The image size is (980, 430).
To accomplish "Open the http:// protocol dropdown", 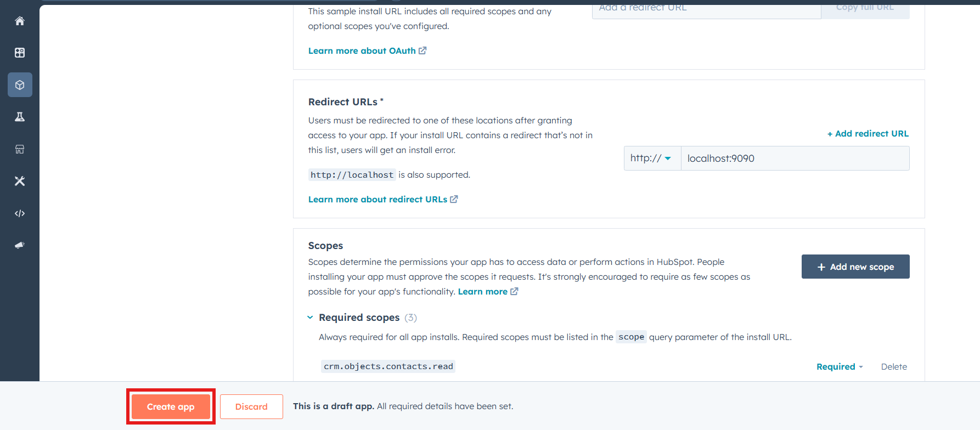I will tap(652, 158).
